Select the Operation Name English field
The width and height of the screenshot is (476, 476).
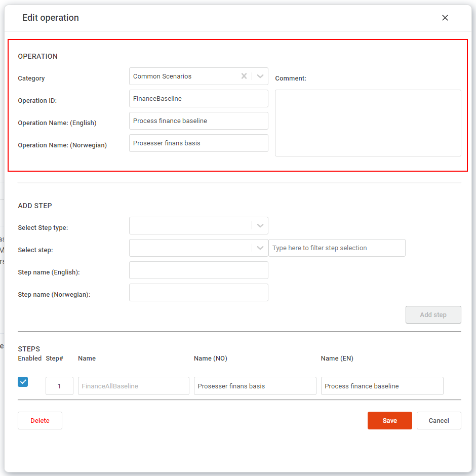coord(199,121)
